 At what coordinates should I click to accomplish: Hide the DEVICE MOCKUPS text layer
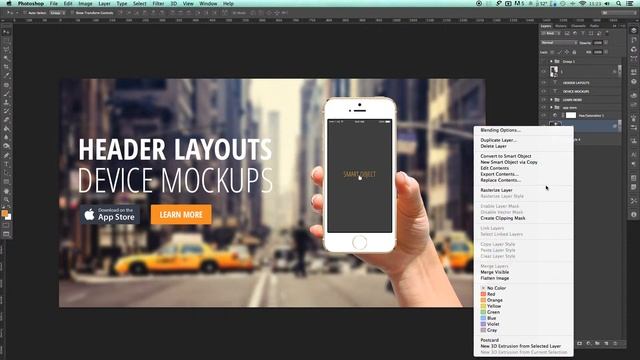(x=544, y=91)
